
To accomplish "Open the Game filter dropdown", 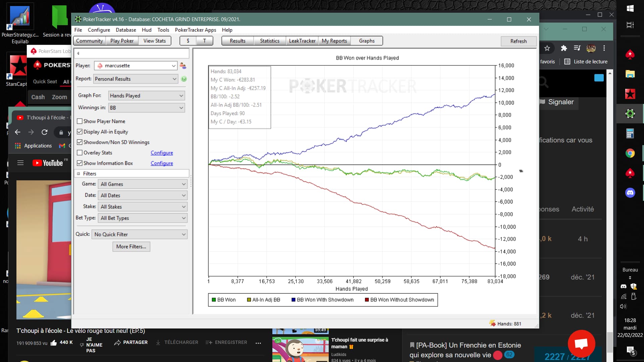I will click(143, 184).
